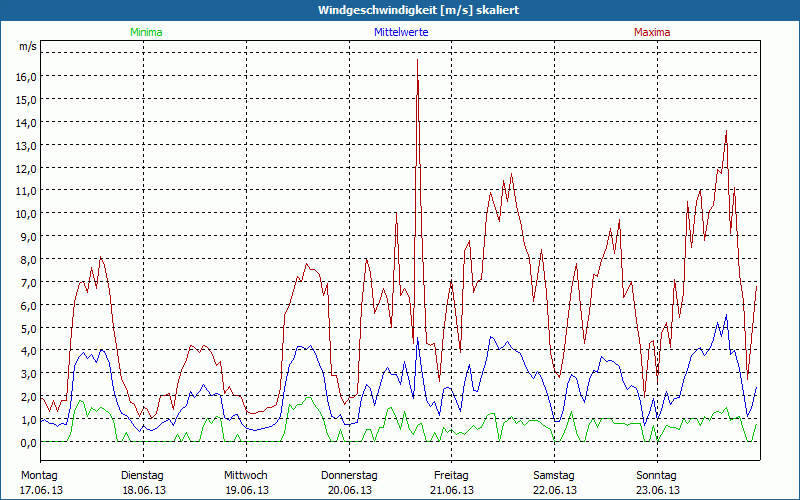Screen dimensions: 800x500
Task: Click the 5,0 y-axis value
Action: 30,328
